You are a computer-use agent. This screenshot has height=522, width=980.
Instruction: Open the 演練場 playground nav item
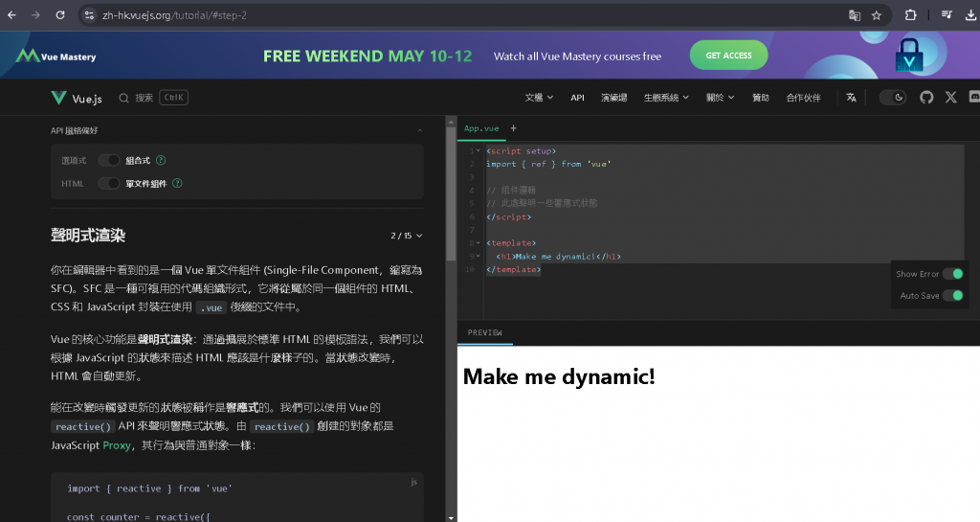point(613,98)
